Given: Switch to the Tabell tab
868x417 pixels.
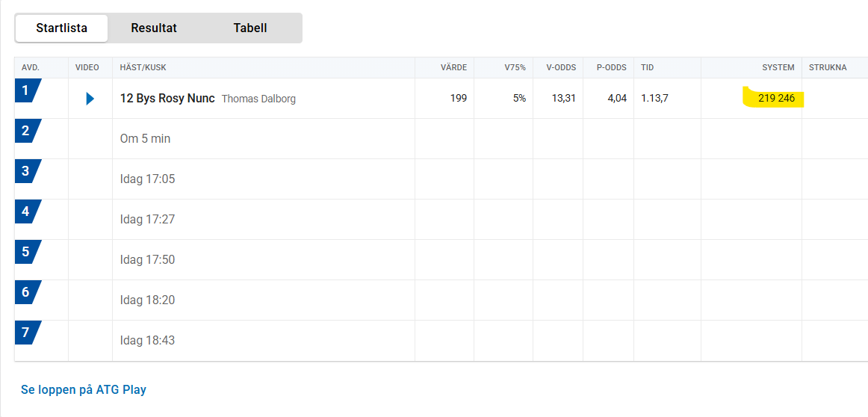Looking at the screenshot, I should pos(250,28).
